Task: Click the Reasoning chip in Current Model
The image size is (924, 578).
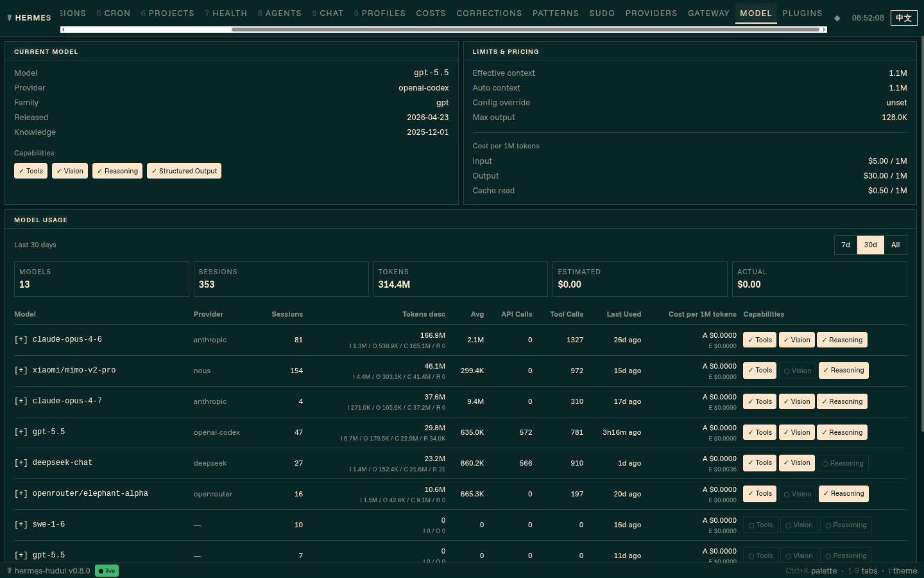Action: coord(117,171)
